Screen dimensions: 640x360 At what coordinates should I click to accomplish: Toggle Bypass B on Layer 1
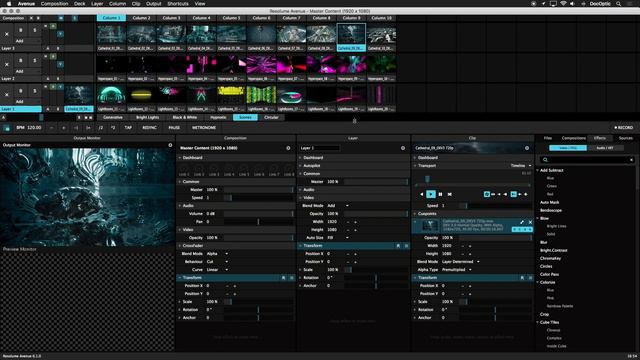21,91
